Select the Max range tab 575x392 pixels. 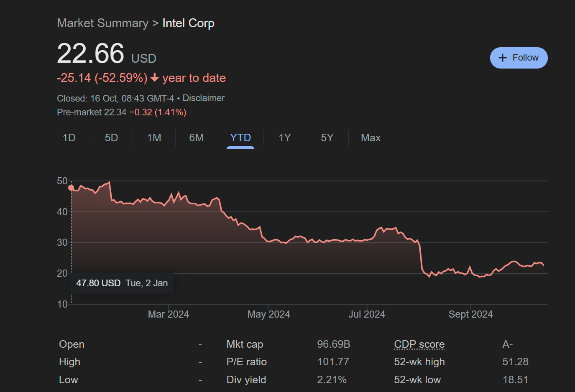(371, 138)
